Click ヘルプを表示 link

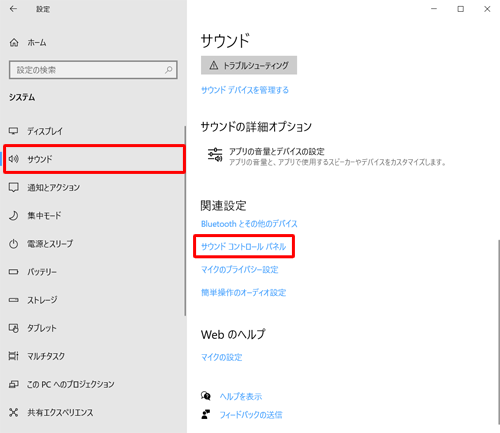point(241,396)
